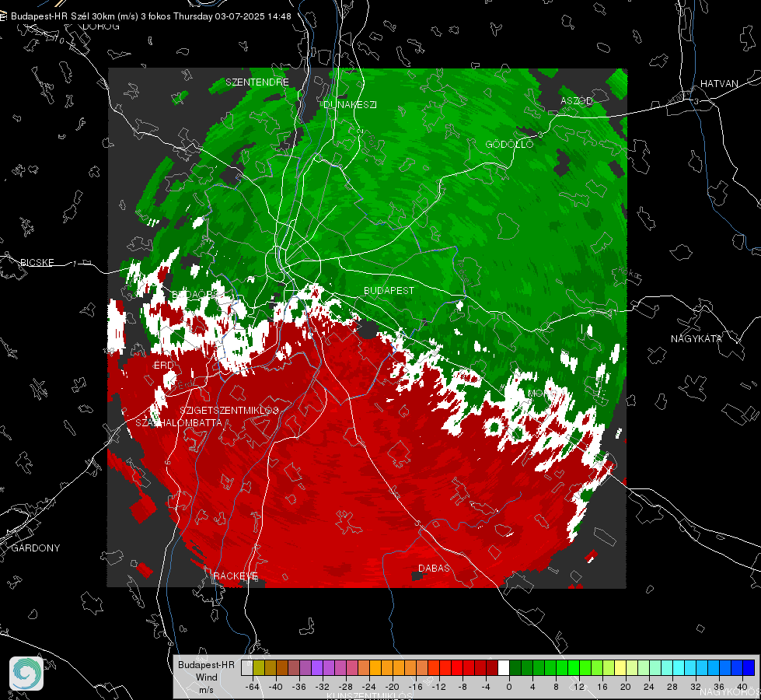Click the 'm/s' unit label

[206, 690]
